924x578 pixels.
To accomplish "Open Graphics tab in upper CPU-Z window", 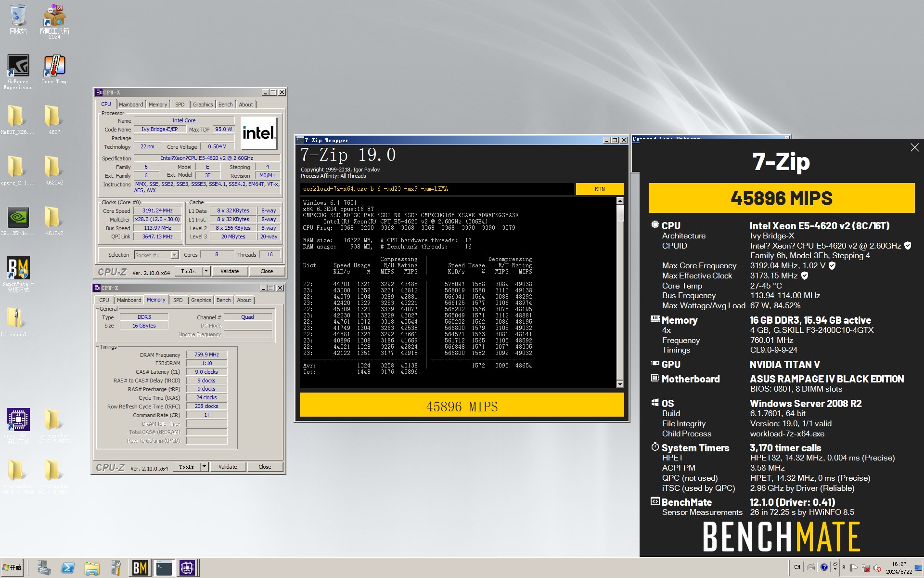I will (x=203, y=105).
